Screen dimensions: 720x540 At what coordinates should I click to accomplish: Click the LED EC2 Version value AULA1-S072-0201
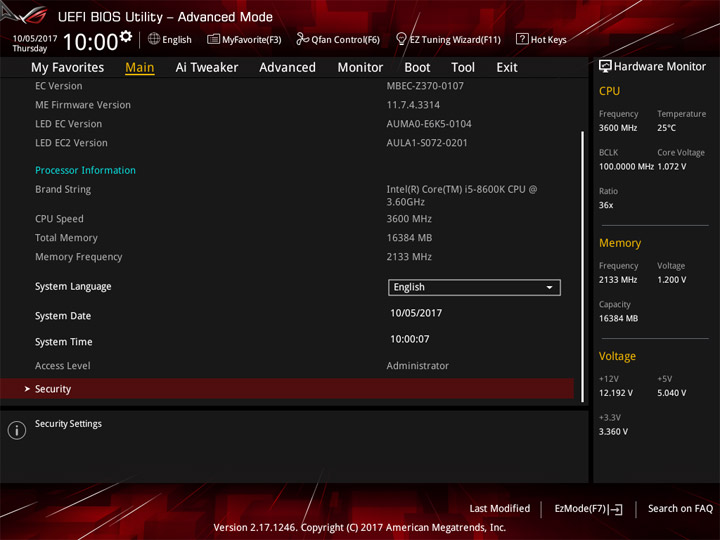pyautogui.click(x=427, y=143)
